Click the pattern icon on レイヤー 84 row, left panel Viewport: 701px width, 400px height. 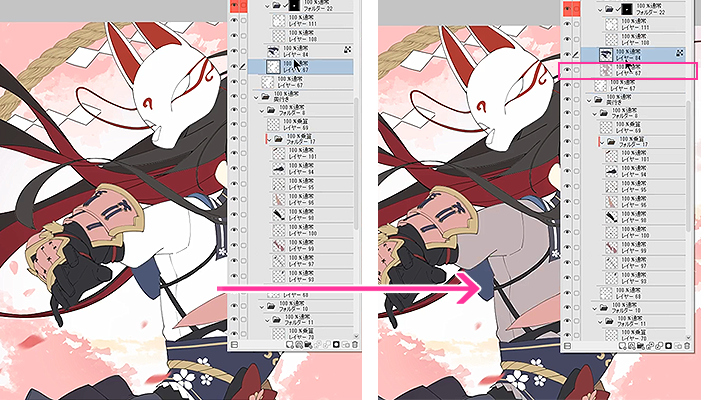click(347, 51)
